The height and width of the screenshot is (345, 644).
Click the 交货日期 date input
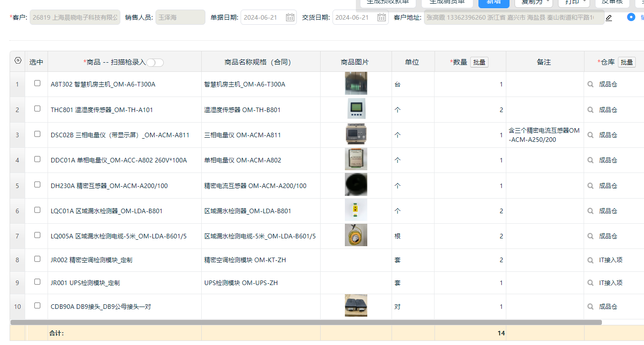pyautogui.click(x=360, y=17)
